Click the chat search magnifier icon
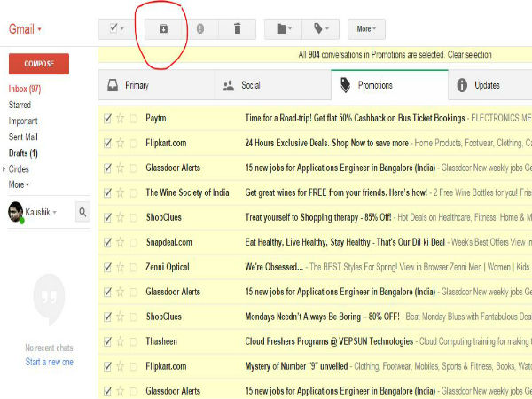This screenshot has height=399, width=532. tap(82, 213)
